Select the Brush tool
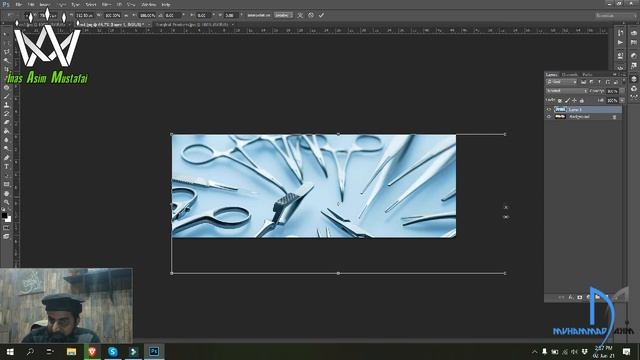 click(x=6, y=96)
